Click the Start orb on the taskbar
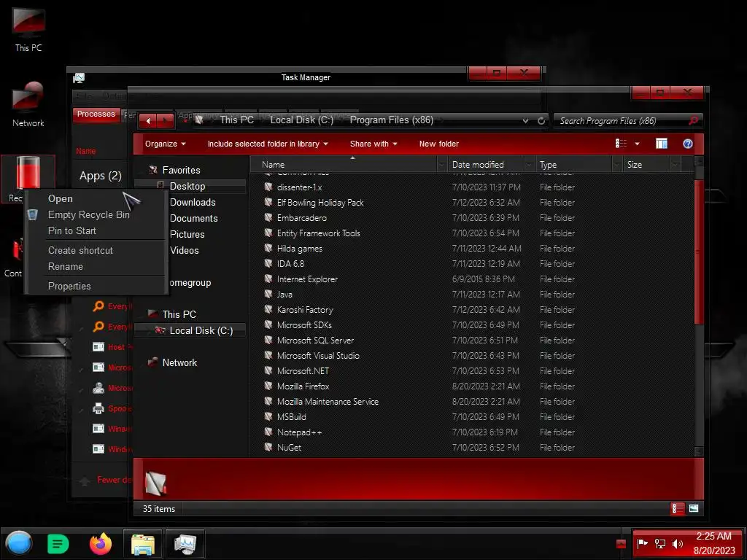The height and width of the screenshot is (560, 747). (x=19, y=543)
